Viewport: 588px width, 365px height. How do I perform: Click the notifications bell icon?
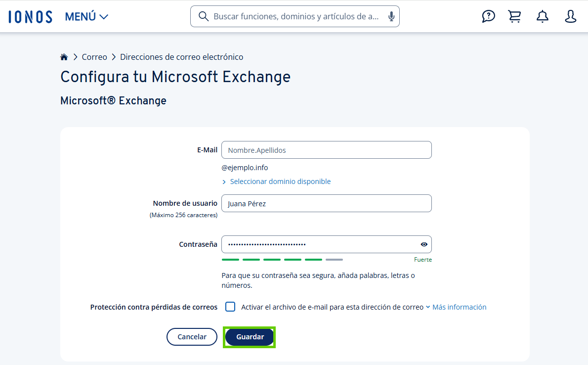[x=542, y=16]
